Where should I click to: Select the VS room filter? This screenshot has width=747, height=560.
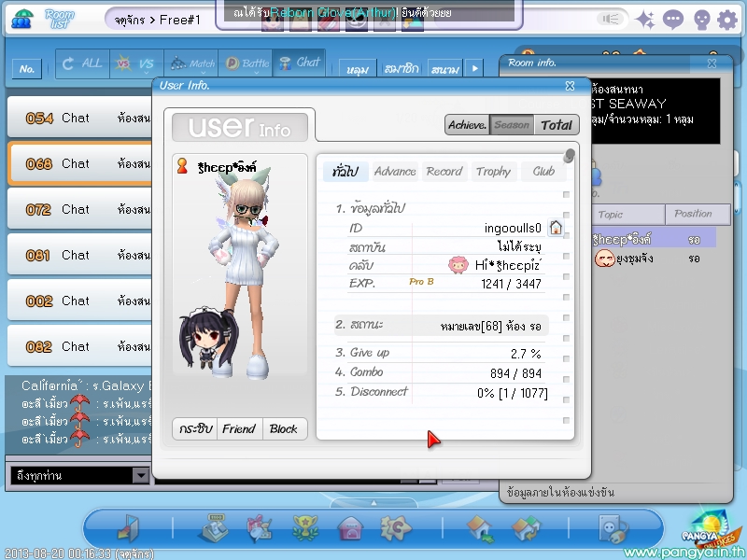coord(136,63)
